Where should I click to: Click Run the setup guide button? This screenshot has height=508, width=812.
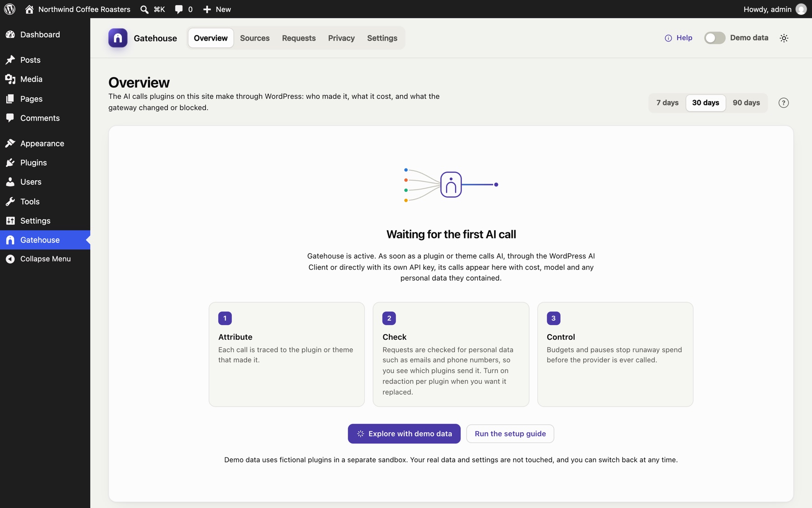click(x=510, y=433)
